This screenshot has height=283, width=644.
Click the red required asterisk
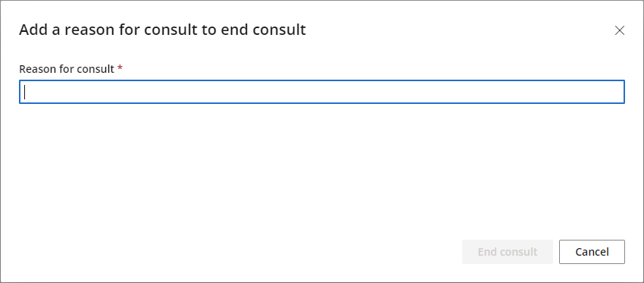(120, 68)
